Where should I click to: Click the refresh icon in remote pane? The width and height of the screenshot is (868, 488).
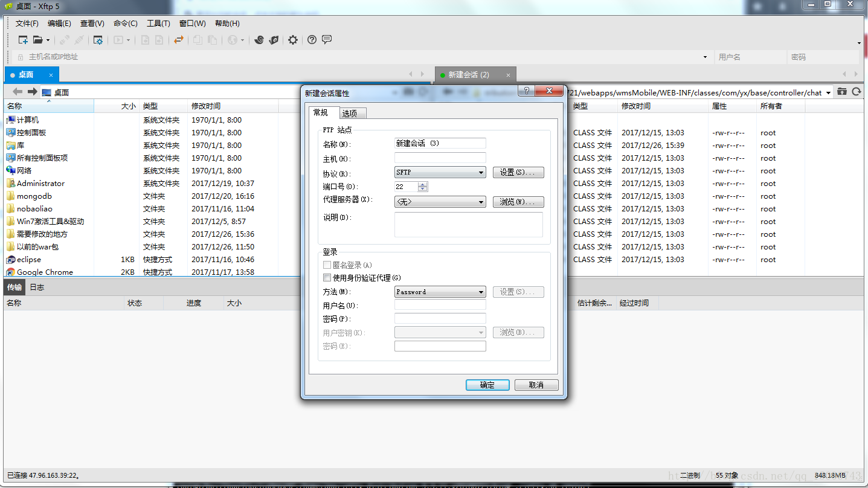[857, 92]
